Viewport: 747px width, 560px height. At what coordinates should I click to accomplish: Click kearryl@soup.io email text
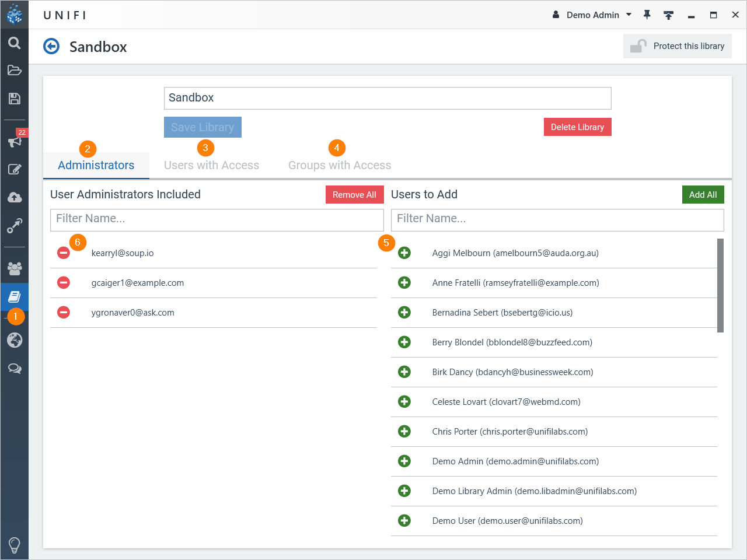coord(123,253)
